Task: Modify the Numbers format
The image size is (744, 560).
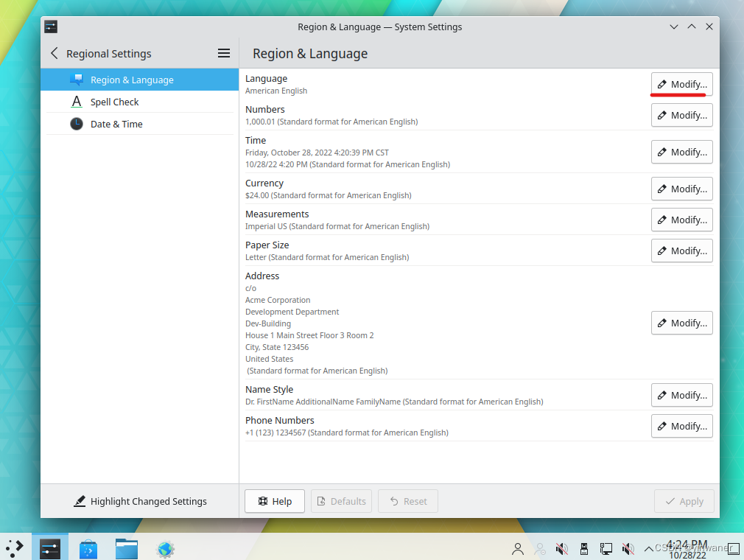Action: click(x=682, y=115)
